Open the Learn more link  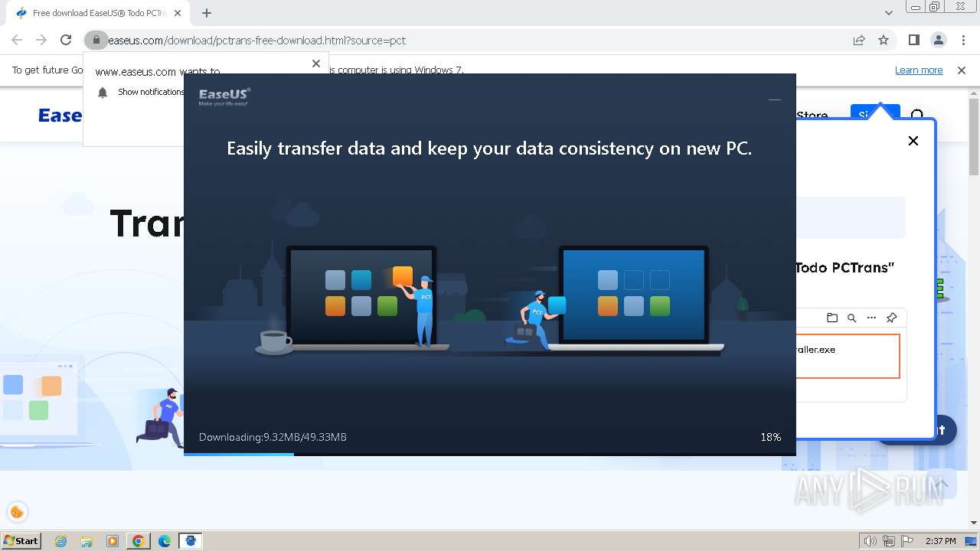coord(919,70)
